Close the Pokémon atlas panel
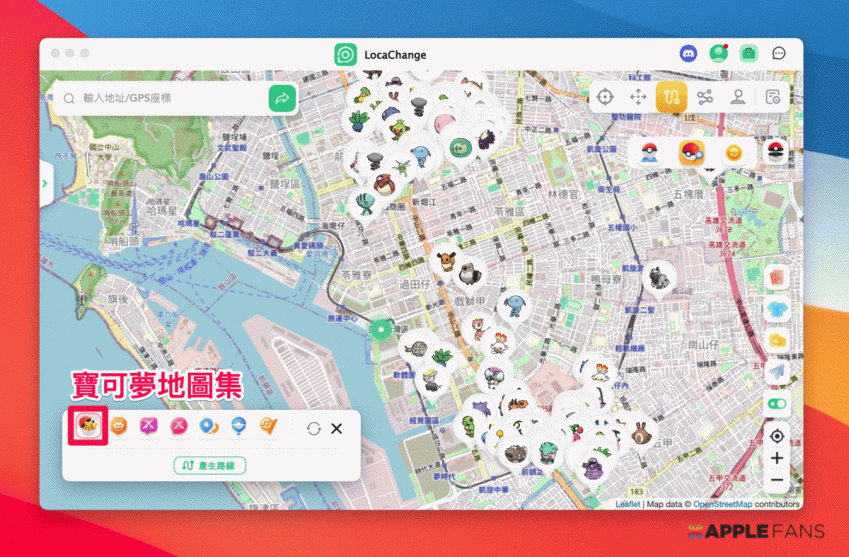The height and width of the screenshot is (557, 849). click(337, 428)
